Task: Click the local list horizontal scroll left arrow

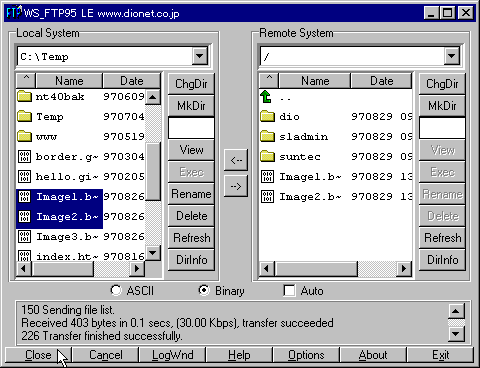Action: [24, 269]
